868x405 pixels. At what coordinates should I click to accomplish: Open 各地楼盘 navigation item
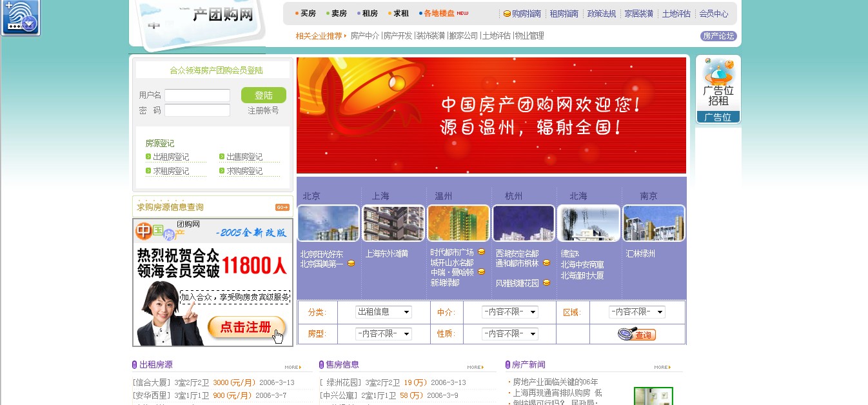click(440, 14)
